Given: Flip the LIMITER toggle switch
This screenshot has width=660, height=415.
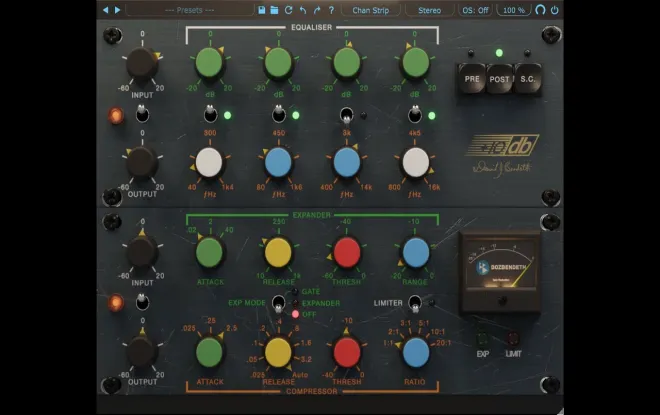Looking at the screenshot, I should coord(415,303).
